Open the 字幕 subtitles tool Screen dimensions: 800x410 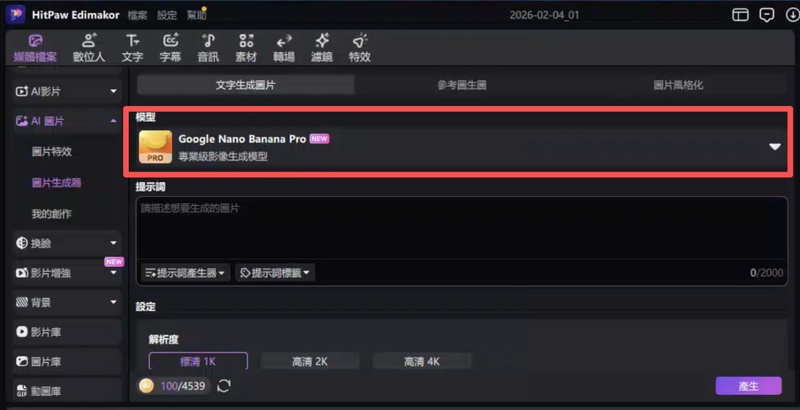click(x=170, y=48)
